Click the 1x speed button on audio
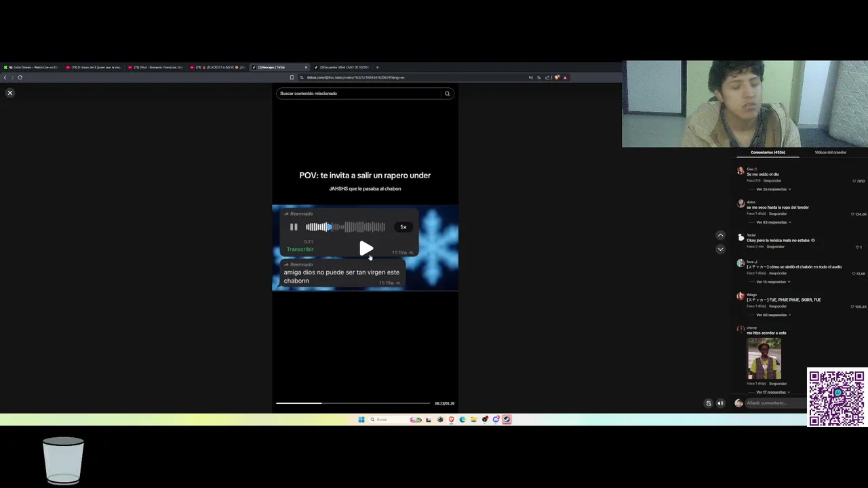The width and height of the screenshot is (868, 488). pos(403,227)
